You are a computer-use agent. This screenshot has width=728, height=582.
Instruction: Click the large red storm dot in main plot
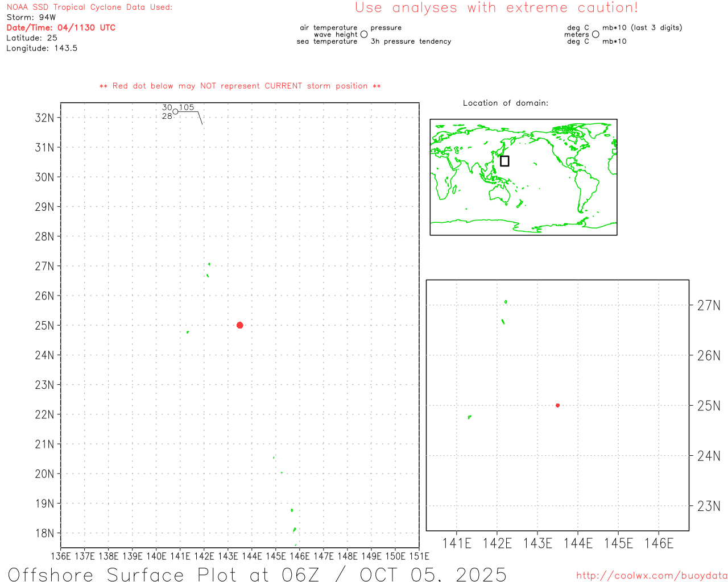click(239, 325)
